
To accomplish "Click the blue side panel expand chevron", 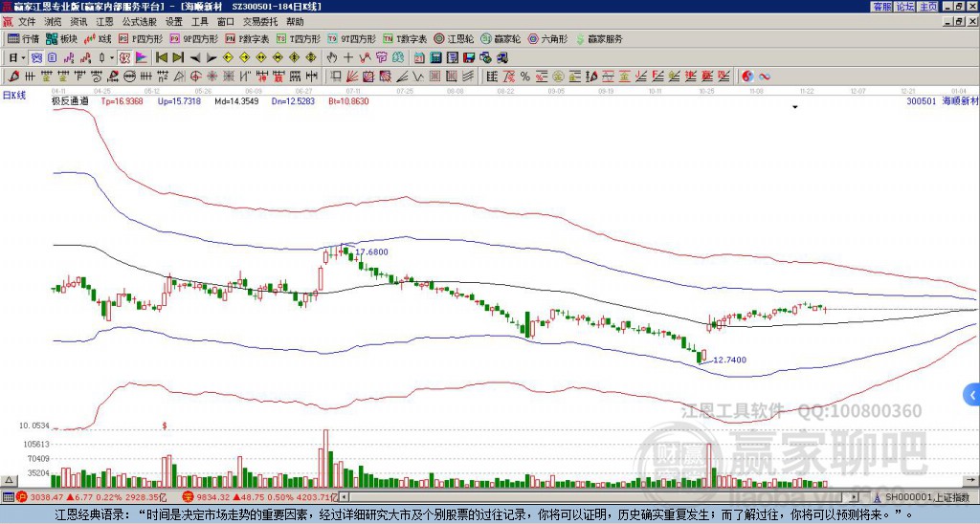I will coord(972,395).
